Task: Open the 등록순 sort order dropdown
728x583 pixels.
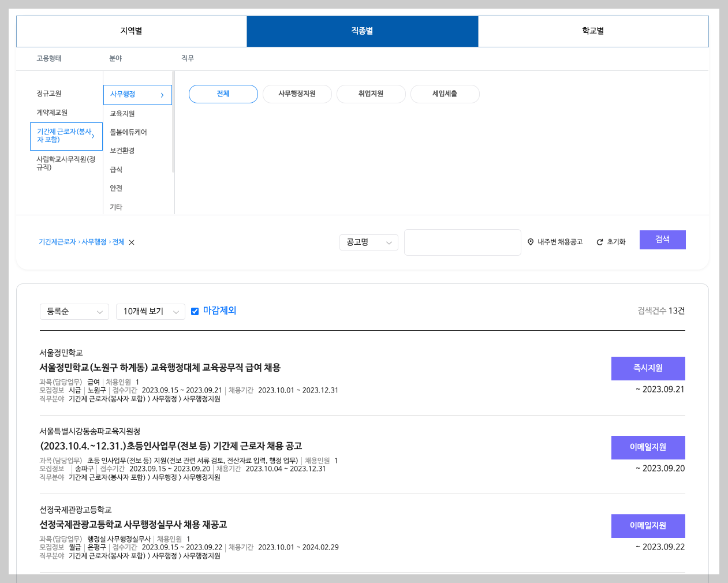Action: (x=74, y=311)
